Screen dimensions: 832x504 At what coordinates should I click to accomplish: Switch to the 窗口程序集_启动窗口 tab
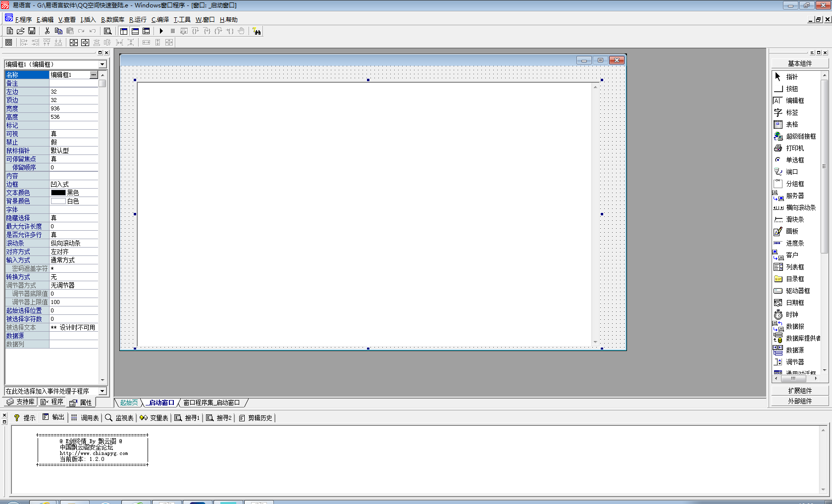(x=211, y=403)
